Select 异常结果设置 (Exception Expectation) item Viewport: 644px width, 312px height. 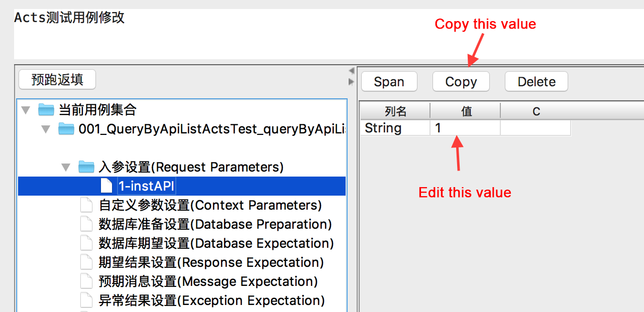click(211, 300)
